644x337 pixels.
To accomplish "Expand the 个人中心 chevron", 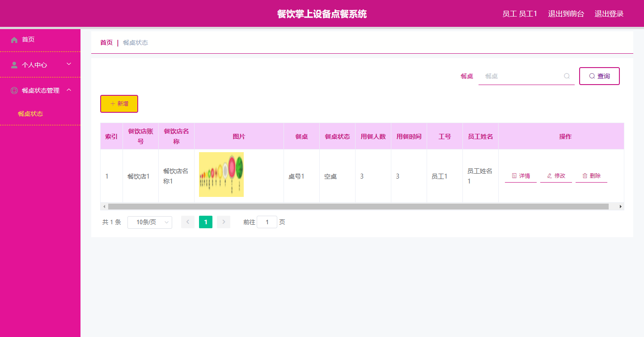I will tap(69, 64).
